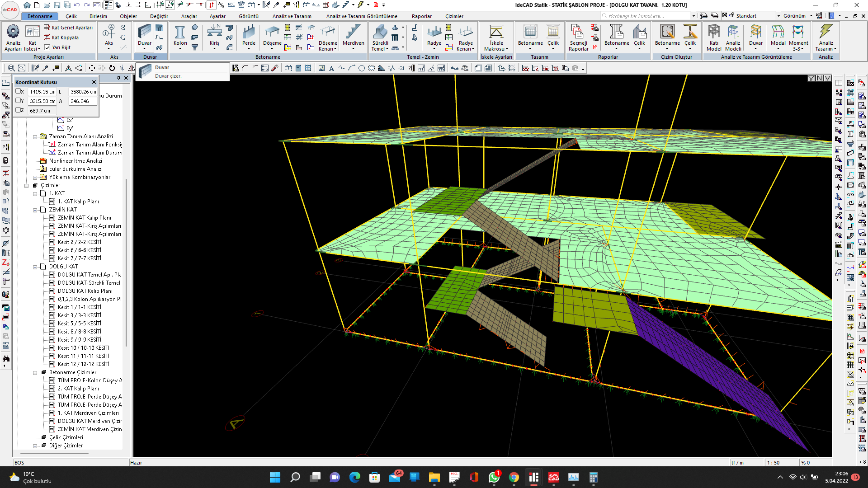Open İskele Makrosu tool
The height and width of the screenshot is (488, 868).
[x=496, y=38]
